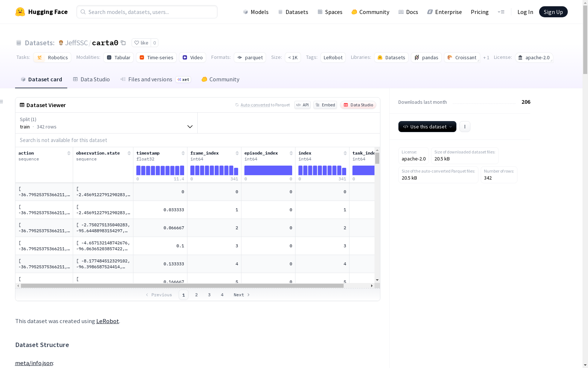This screenshot has width=588, height=368.
Task: Click the Embed button
Action: pos(325,105)
